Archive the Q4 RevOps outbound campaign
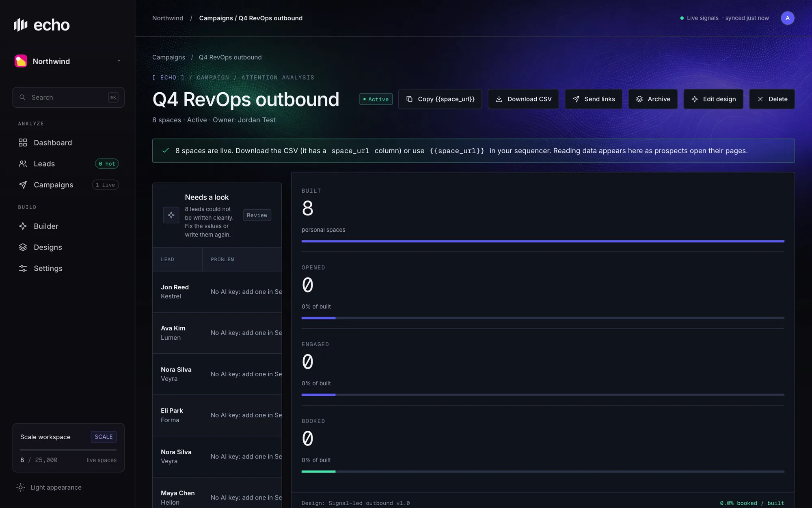This screenshot has height=508, width=812. (653, 99)
